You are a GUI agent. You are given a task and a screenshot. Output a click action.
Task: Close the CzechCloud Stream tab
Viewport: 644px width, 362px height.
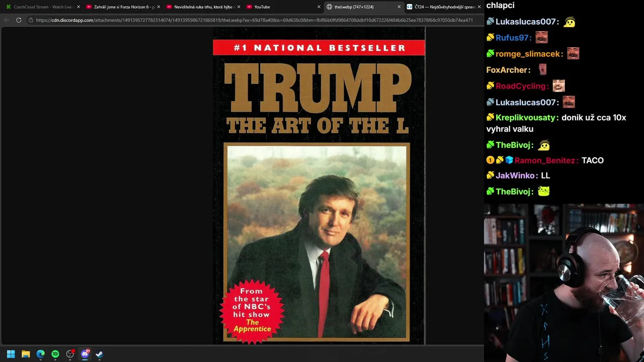pos(78,7)
